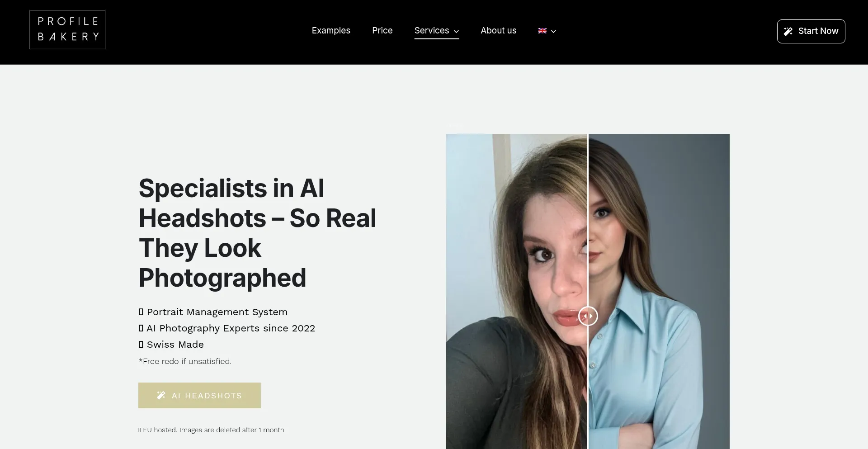Open the language selector chevron
Viewport: 868px width, 449px height.
553,31
